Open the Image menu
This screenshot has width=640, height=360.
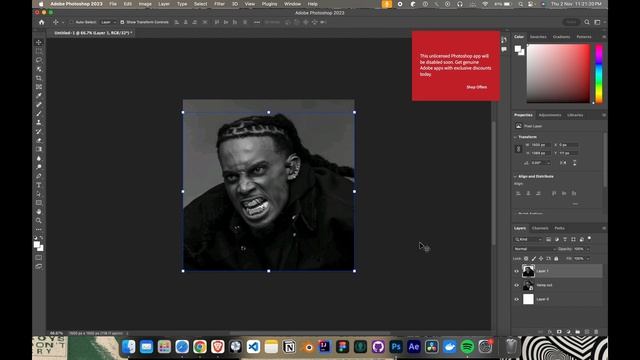[x=145, y=4]
